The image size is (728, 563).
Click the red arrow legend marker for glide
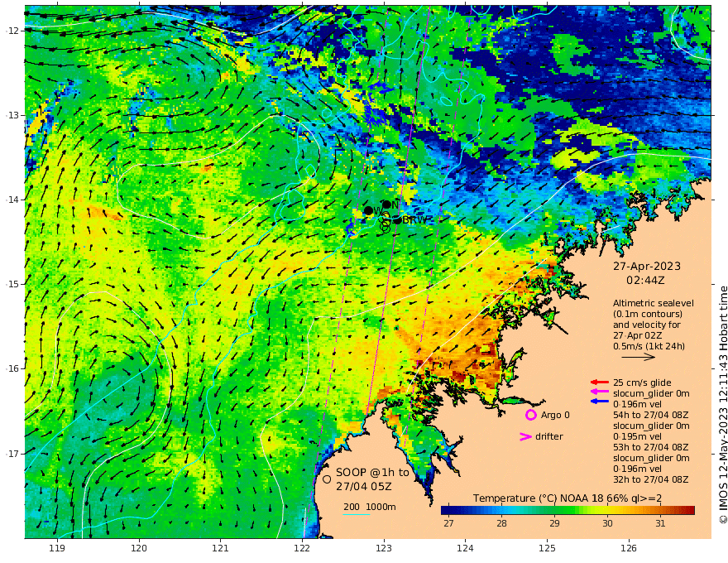[x=600, y=383]
